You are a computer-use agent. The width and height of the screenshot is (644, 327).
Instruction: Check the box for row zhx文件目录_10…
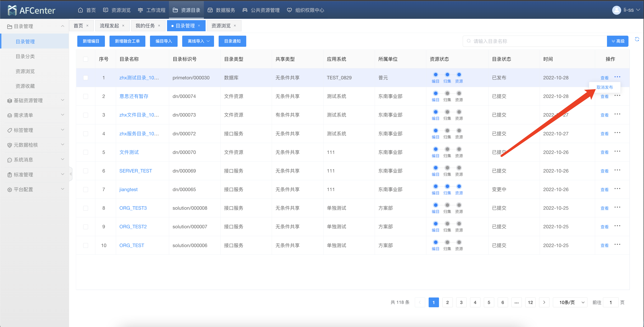click(86, 115)
